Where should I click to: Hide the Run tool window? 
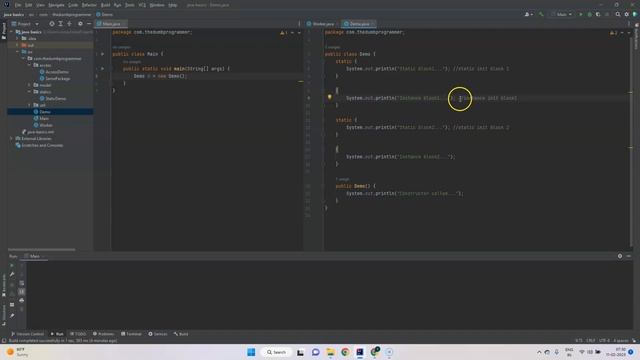point(629,256)
